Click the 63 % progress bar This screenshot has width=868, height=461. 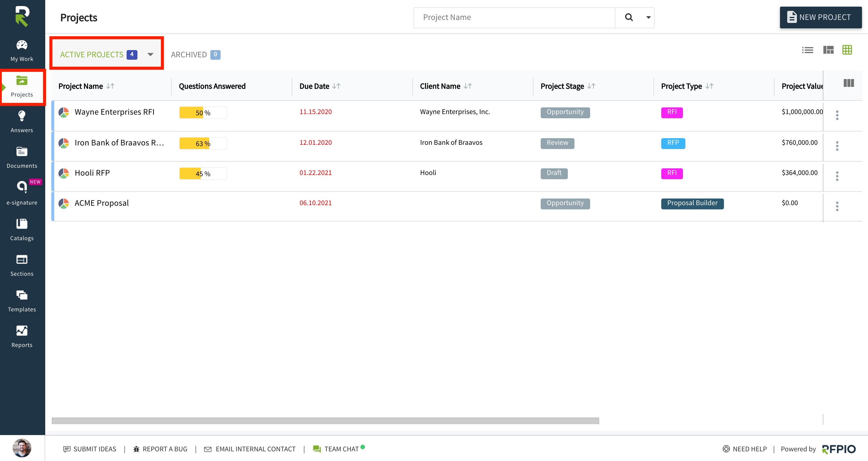pos(203,143)
